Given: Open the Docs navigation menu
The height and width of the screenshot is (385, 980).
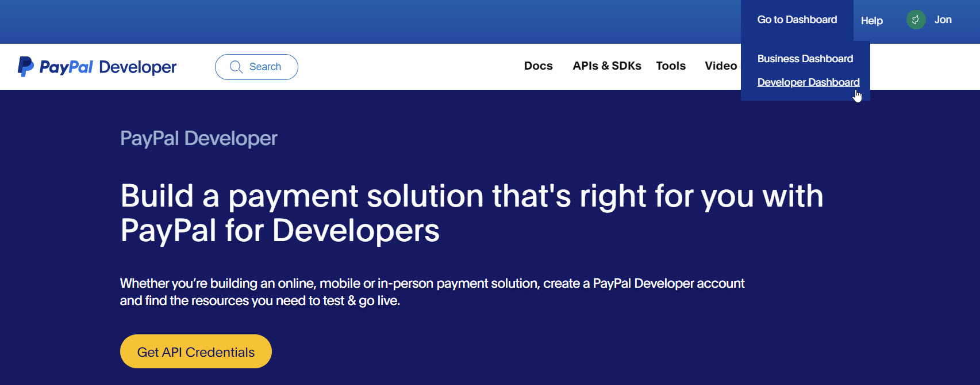Looking at the screenshot, I should [x=539, y=66].
